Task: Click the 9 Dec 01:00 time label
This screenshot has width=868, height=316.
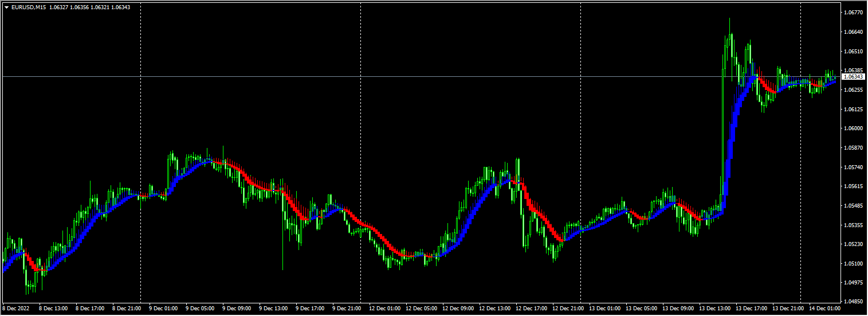Action: 163,309
